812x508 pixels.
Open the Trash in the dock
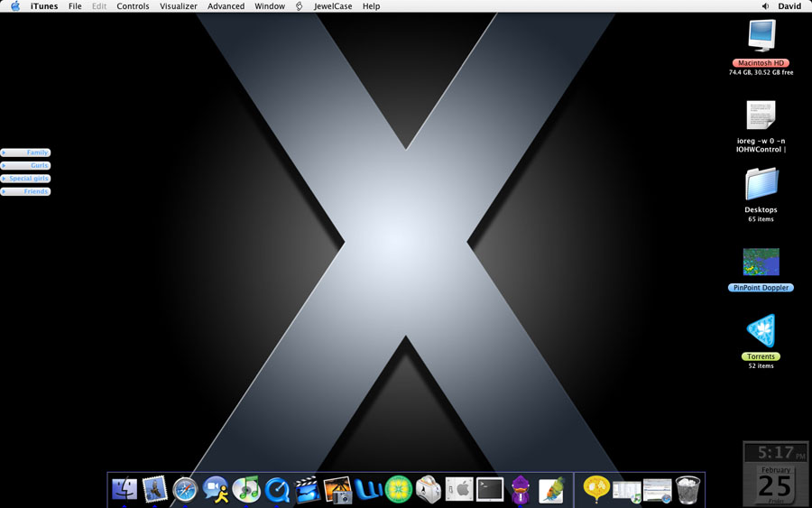(687, 490)
